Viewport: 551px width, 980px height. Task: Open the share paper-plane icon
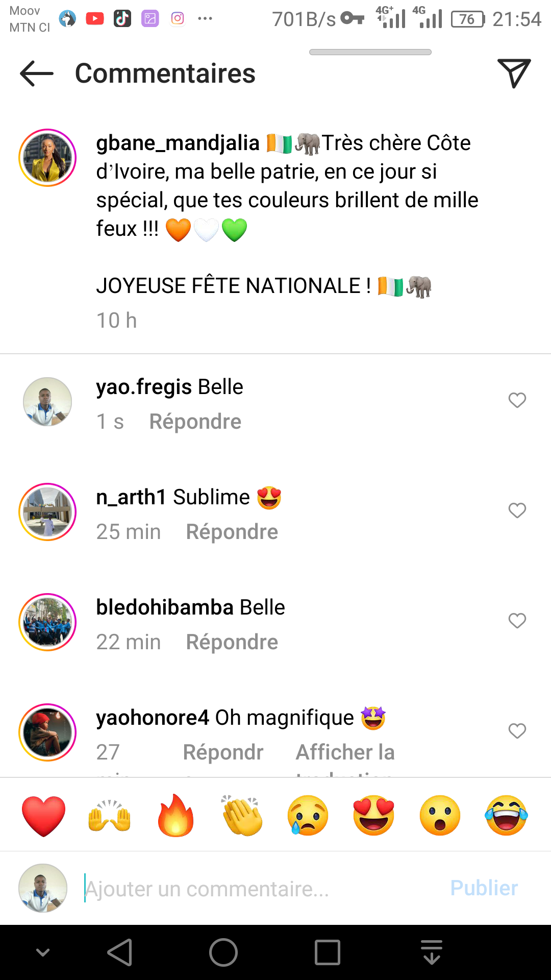tap(514, 73)
